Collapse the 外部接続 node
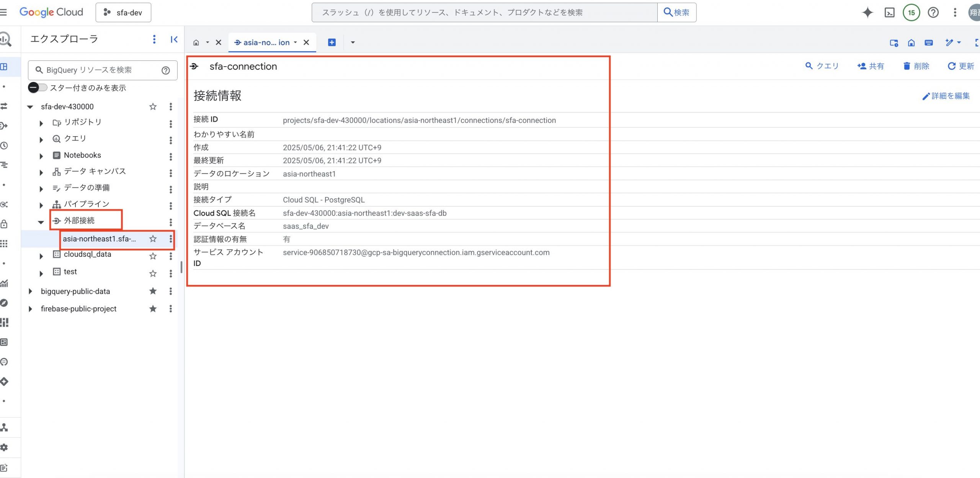Screen dimensions: 980x478 coord(41,222)
